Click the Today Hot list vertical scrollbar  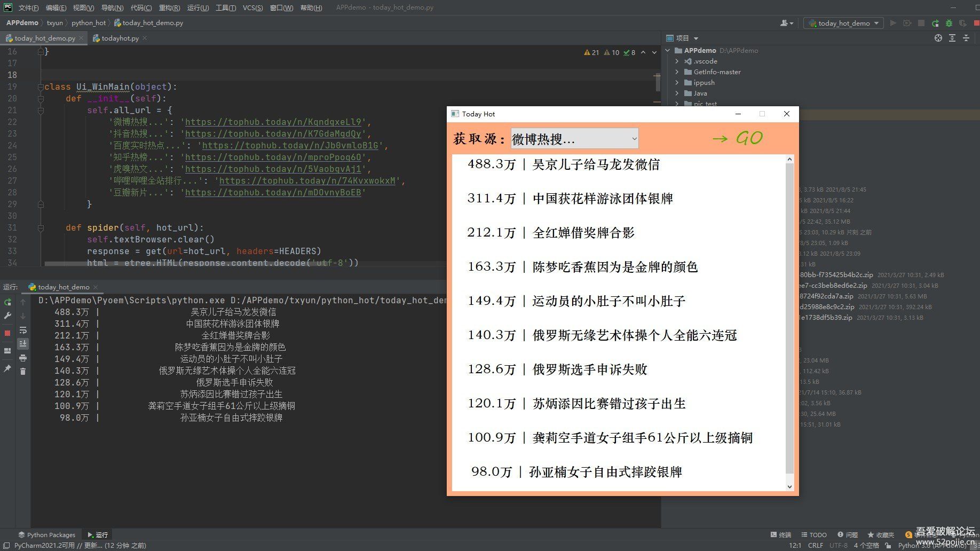click(x=789, y=320)
